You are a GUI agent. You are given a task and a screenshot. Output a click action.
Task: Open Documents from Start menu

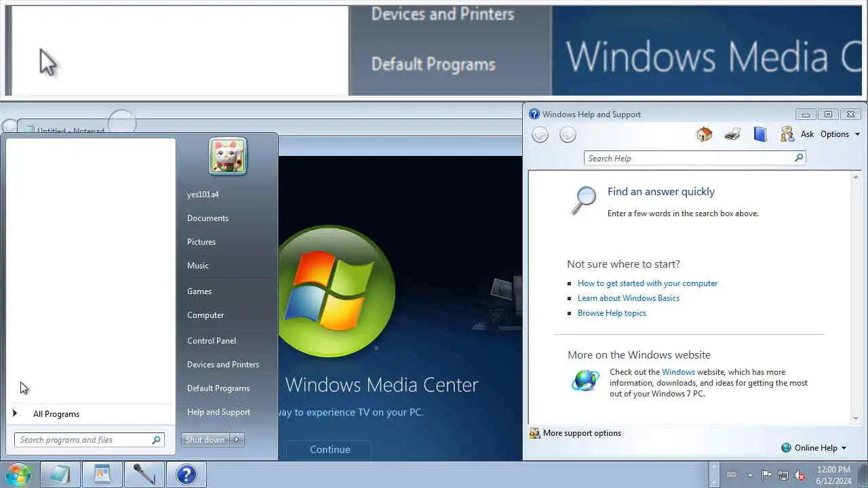tap(208, 218)
